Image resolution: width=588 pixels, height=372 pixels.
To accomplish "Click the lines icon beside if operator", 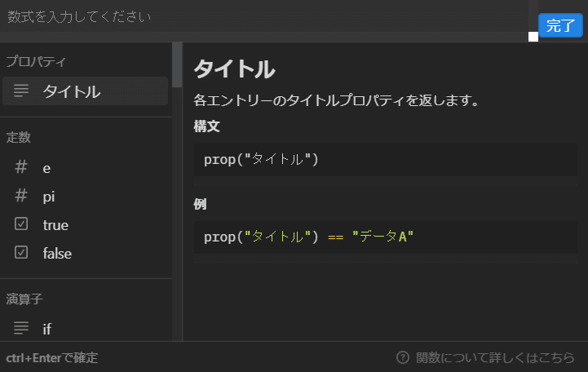I will point(21,328).
